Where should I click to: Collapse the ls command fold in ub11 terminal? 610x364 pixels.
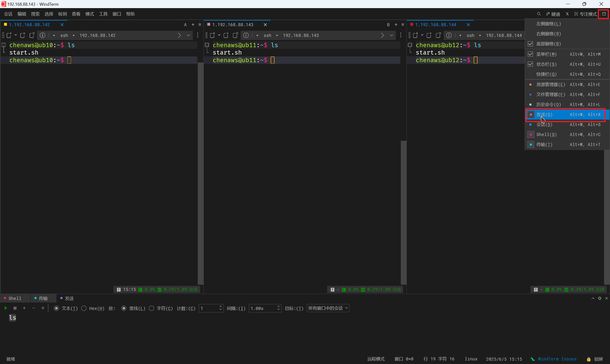coord(207,45)
